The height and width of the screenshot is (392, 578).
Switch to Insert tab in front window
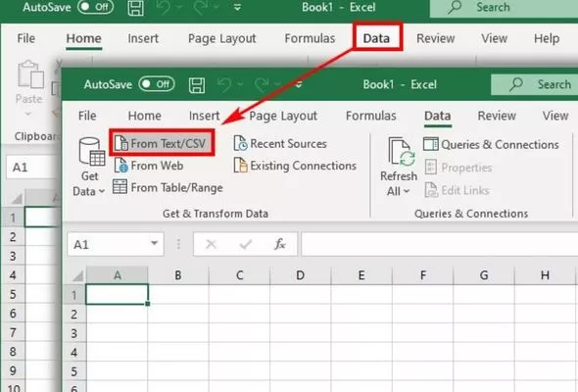click(204, 116)
